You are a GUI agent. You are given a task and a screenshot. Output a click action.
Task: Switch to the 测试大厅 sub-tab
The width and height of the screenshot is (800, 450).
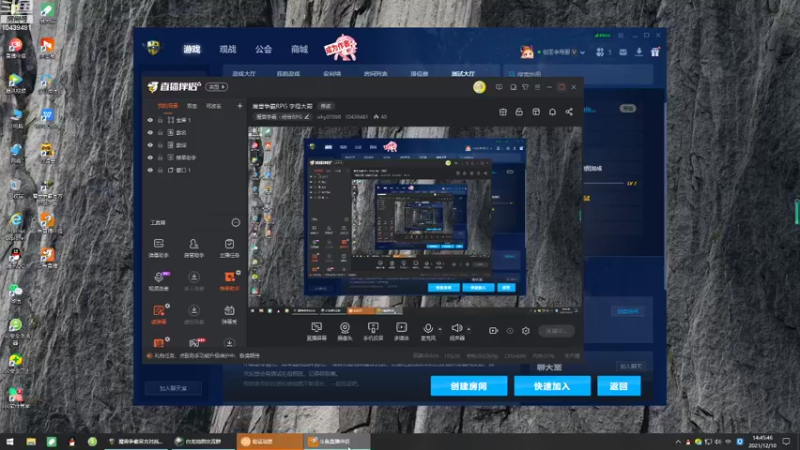tap(463, 74)
